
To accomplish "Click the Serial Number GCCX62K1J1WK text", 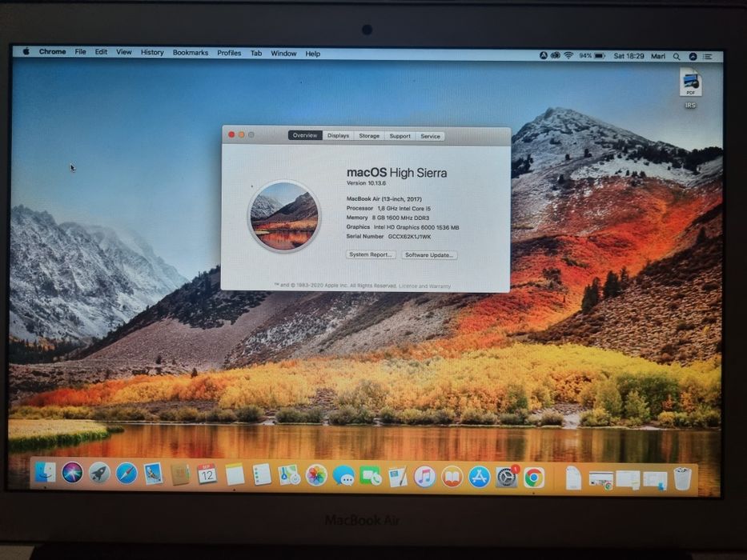I will (388, 236).
